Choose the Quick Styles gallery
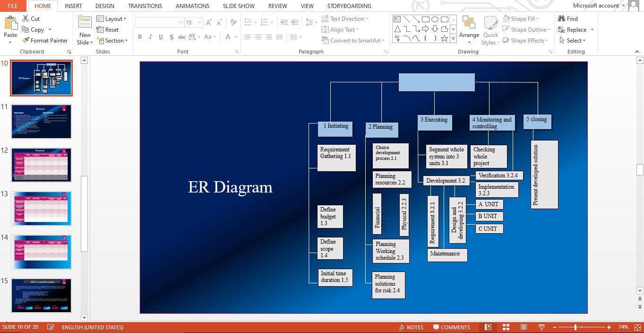The image size is (644, 333). (490, 29)
